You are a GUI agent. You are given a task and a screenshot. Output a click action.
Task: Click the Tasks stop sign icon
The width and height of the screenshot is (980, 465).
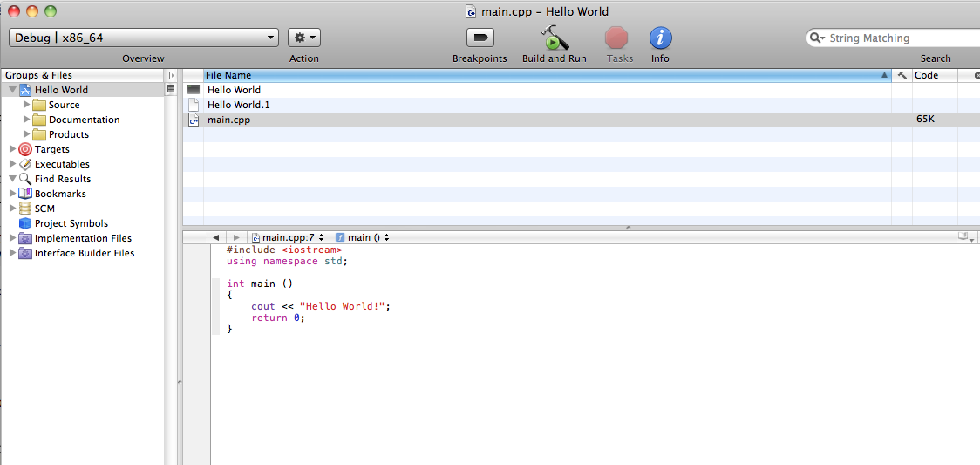pyautogui.click(x=616, y=38)
